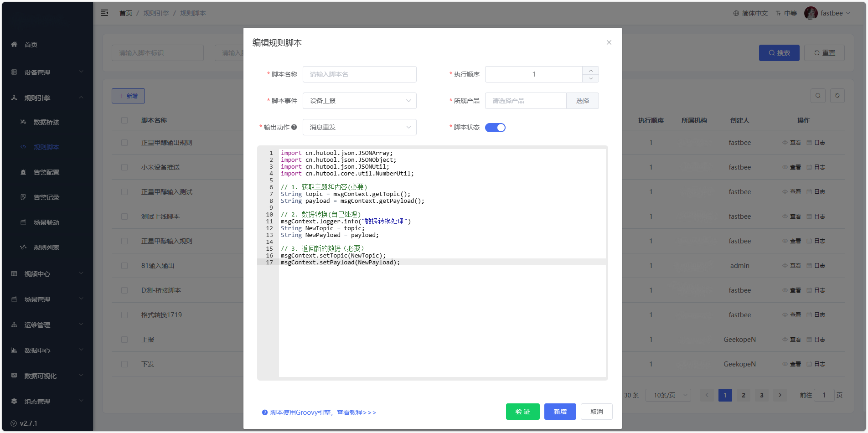Collapse the sidebar using the hamburger icon

104,13
